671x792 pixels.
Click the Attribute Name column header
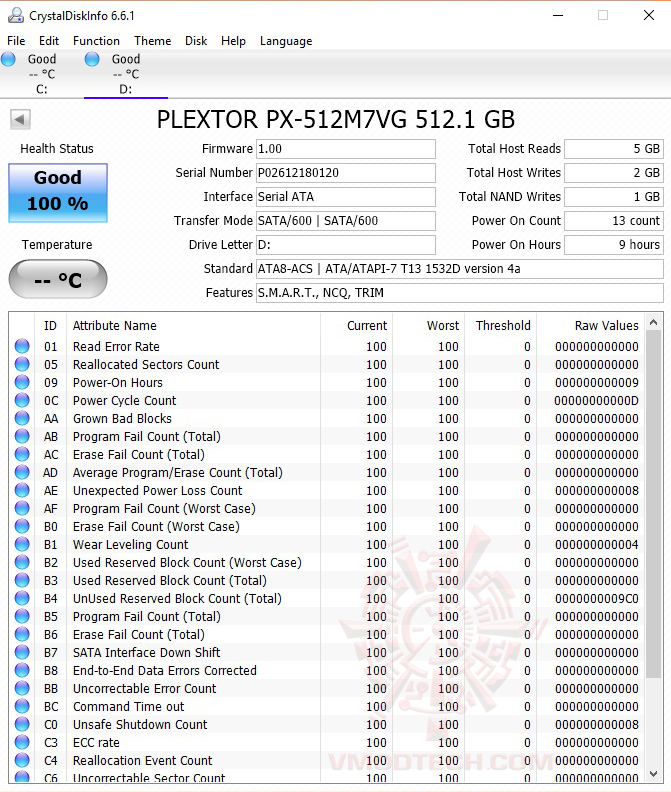pos(193,325)
